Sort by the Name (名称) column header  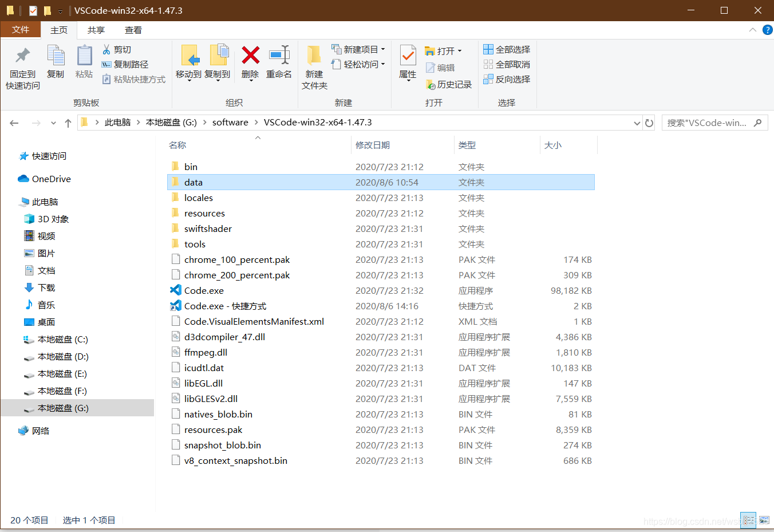click(177, 145)
